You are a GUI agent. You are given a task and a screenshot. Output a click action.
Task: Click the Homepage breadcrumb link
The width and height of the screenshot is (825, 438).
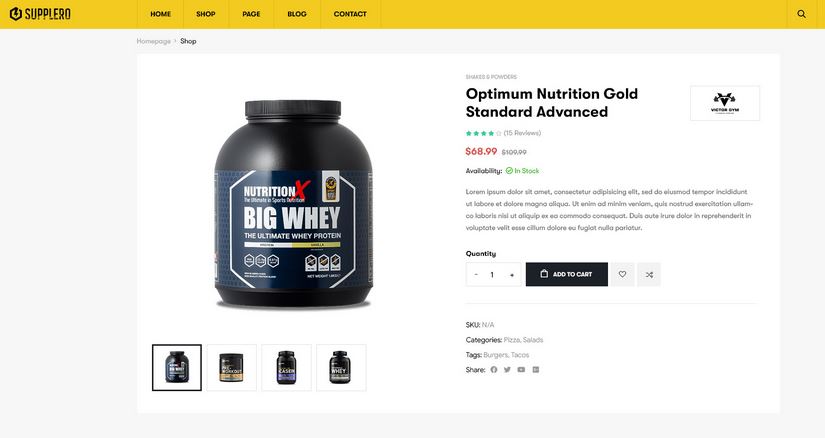[x=154, y=41]
